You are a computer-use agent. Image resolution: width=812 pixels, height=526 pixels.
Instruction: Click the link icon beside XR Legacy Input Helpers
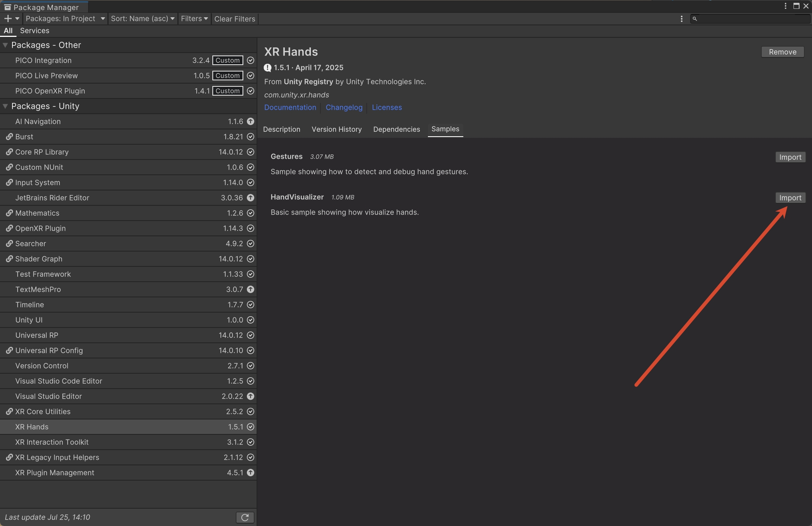[9, 457]
